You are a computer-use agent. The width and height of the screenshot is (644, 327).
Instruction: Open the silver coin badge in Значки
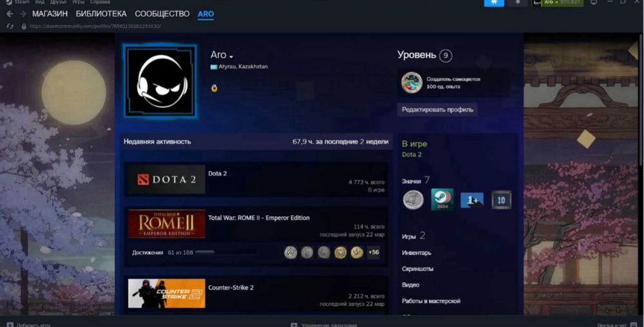coord(413,200)
